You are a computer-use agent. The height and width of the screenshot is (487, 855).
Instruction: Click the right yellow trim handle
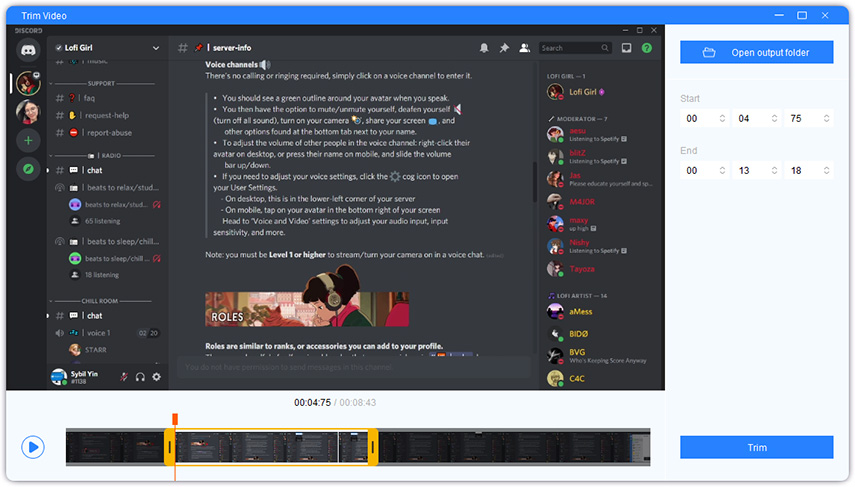(373, 447)
